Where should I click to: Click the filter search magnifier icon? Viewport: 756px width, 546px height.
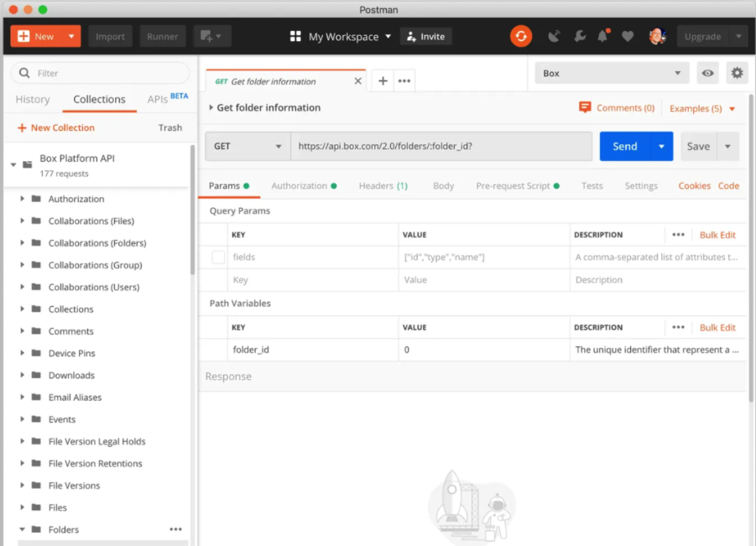pos(24,73)
